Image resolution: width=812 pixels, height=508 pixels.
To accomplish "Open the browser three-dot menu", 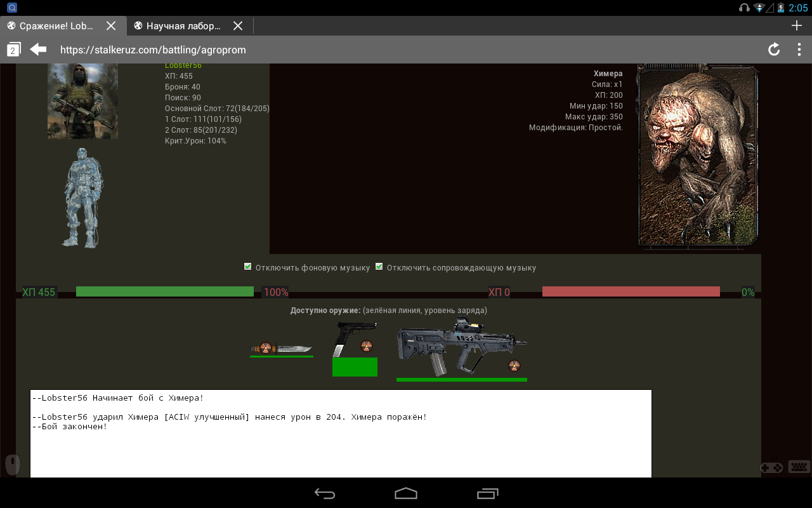I will 799,50.
